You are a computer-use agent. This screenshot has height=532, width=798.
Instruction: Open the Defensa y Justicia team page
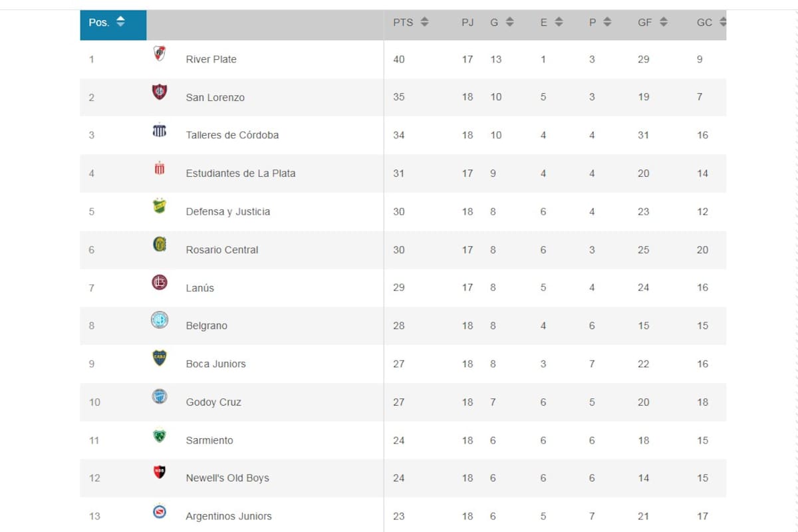coord(229,211)
